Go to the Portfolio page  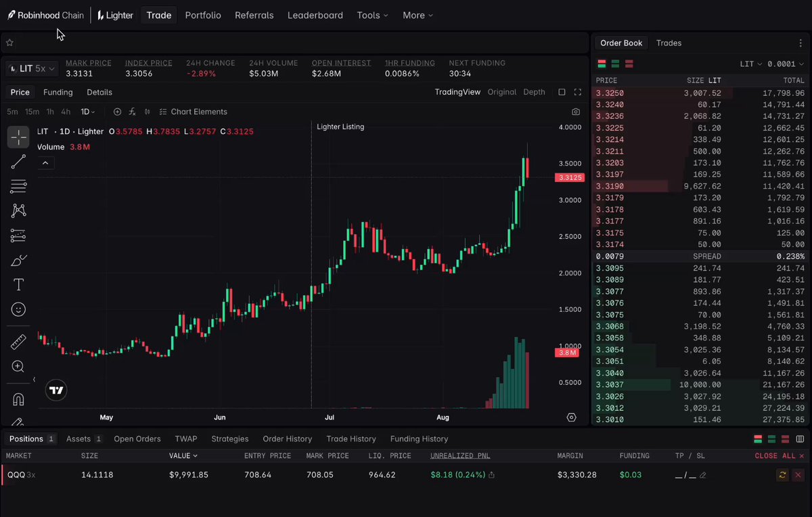pyautogui.click(x=203, y=15)
